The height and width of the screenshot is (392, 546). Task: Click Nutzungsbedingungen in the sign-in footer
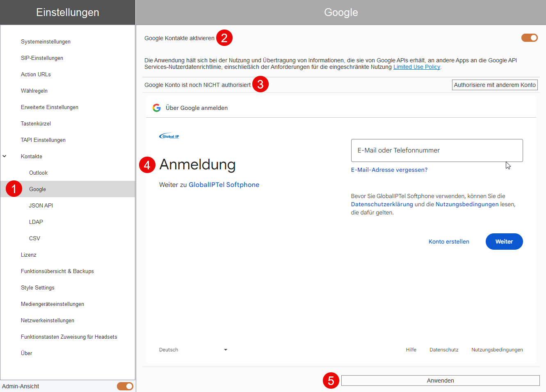pyautogui.click(x=497, y=350)
